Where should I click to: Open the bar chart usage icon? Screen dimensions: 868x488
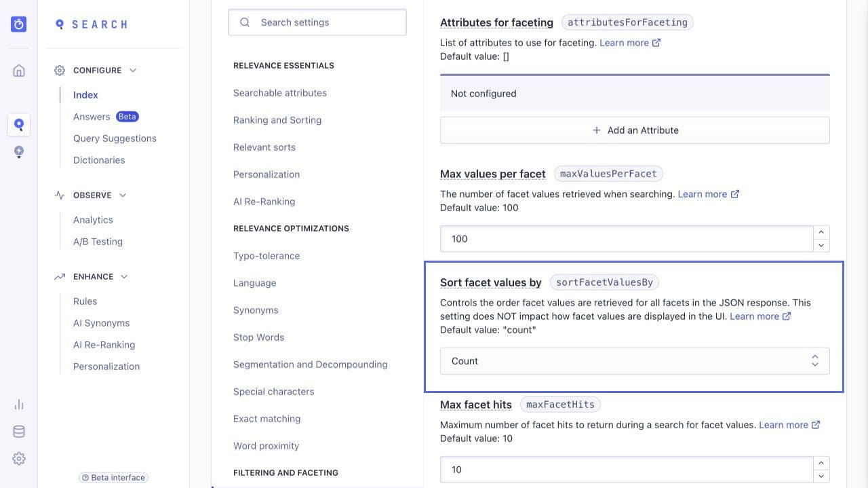pos(19,405)
